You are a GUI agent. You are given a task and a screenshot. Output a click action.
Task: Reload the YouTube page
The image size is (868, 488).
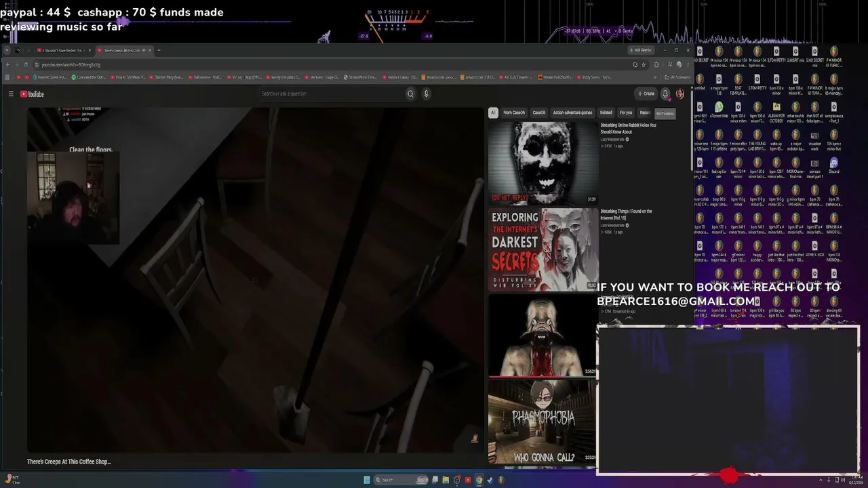pyautogui.click(x=26, y=65)
